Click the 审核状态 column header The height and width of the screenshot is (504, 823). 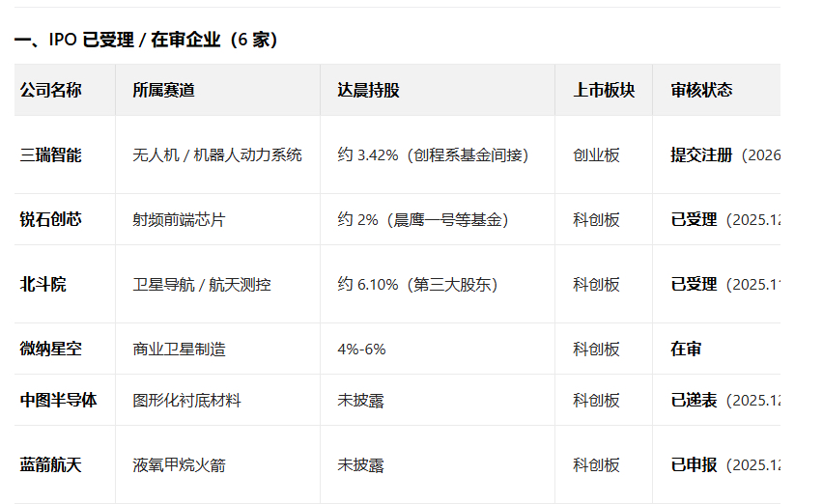tap(701, 90)
